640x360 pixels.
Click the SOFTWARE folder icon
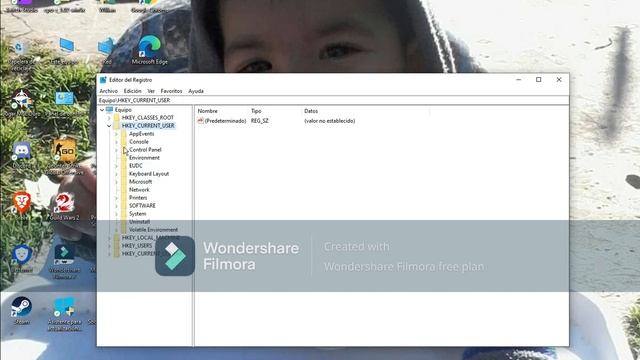tap(124, 206)
